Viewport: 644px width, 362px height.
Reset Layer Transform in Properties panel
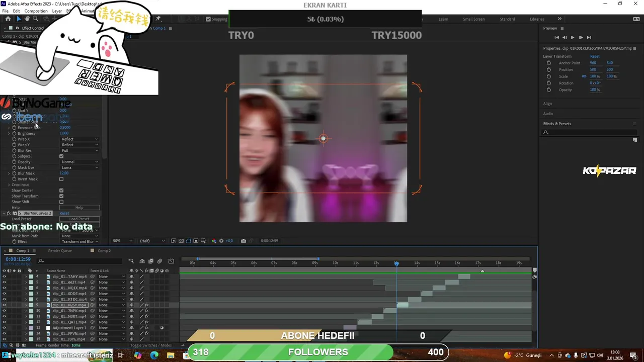595,56
